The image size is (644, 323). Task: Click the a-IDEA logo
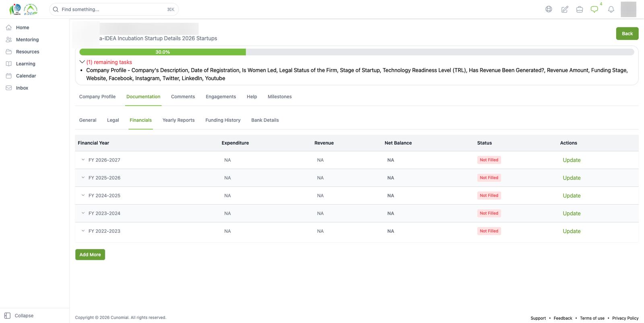pos(31,9)
